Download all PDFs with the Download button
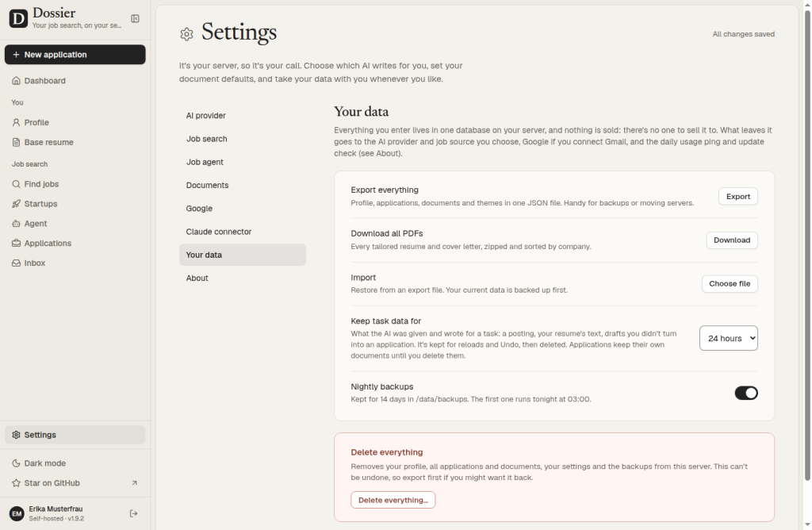The image size is (812, 530). pos(732,240)
